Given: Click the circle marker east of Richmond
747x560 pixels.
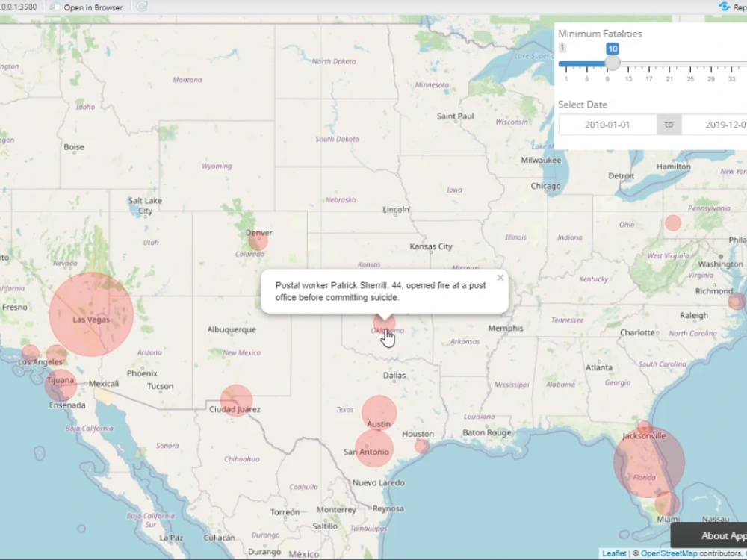Looking at the screenshot, I should [x=737, y=302].
